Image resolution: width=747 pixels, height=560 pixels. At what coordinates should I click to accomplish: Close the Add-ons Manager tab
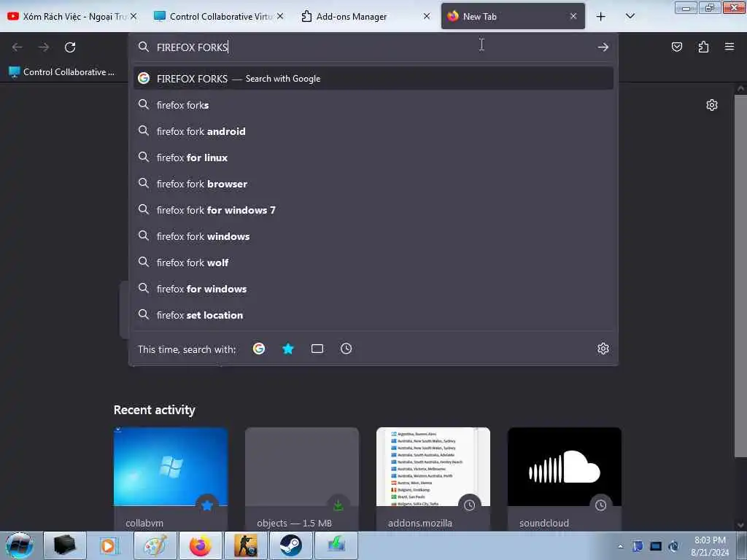(426, 16)
